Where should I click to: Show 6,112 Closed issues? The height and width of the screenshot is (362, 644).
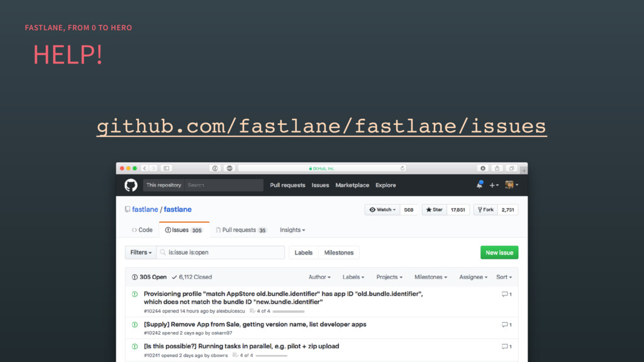(192, 277)
